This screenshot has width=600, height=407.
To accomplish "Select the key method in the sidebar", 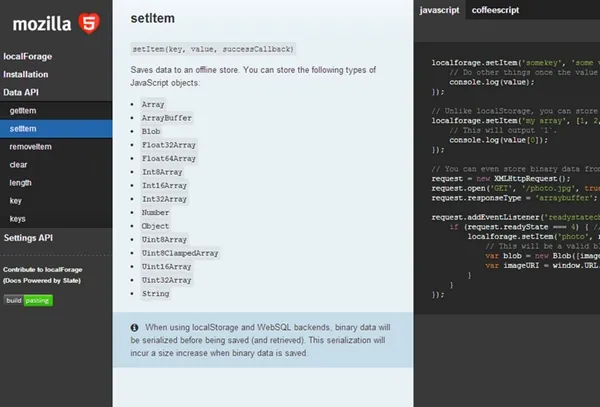I will tap(17, 200).
